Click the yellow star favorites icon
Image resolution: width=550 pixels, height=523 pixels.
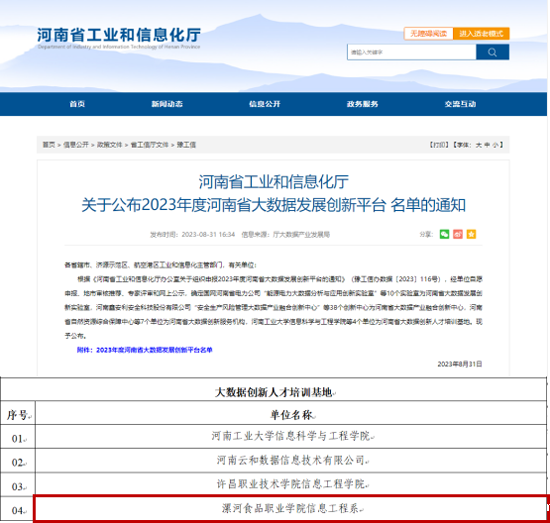coord(471,234)
